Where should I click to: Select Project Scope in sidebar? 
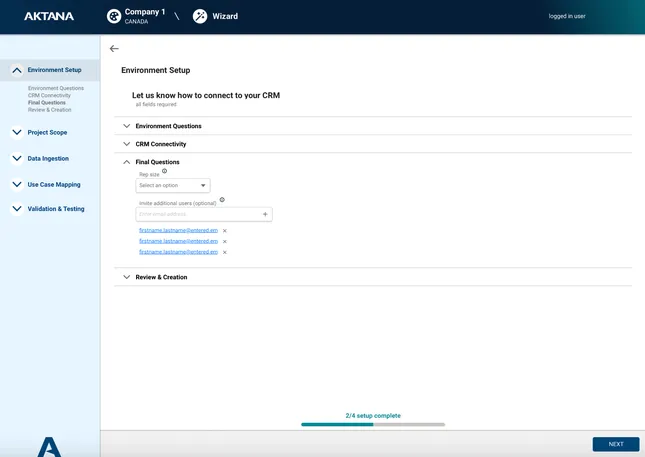[47, 132]
